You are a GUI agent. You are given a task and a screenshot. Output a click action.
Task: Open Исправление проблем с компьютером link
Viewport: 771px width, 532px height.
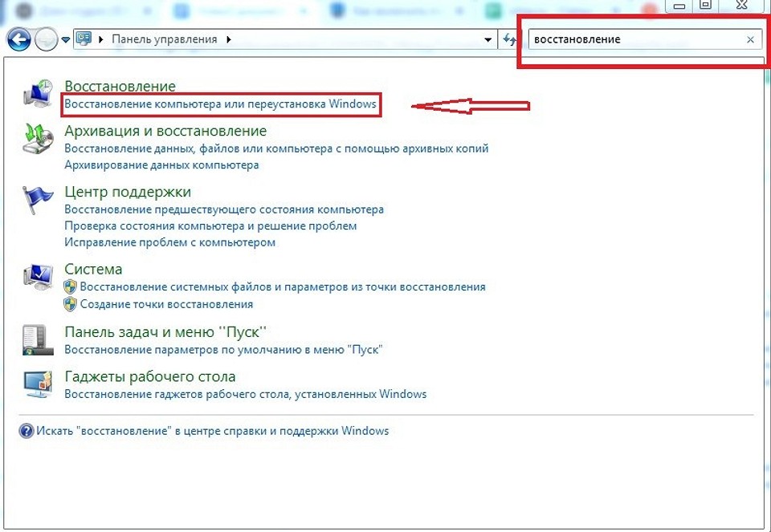[x=169, y=242]
